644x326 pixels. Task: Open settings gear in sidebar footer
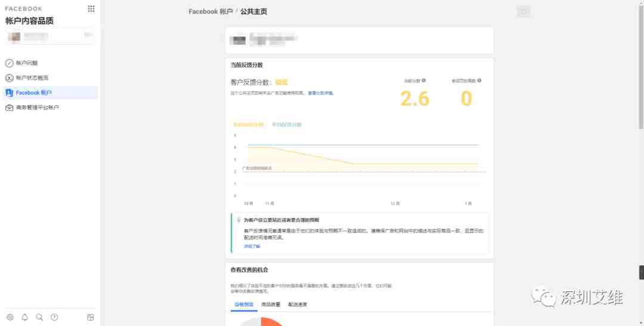tap(10, 317)
